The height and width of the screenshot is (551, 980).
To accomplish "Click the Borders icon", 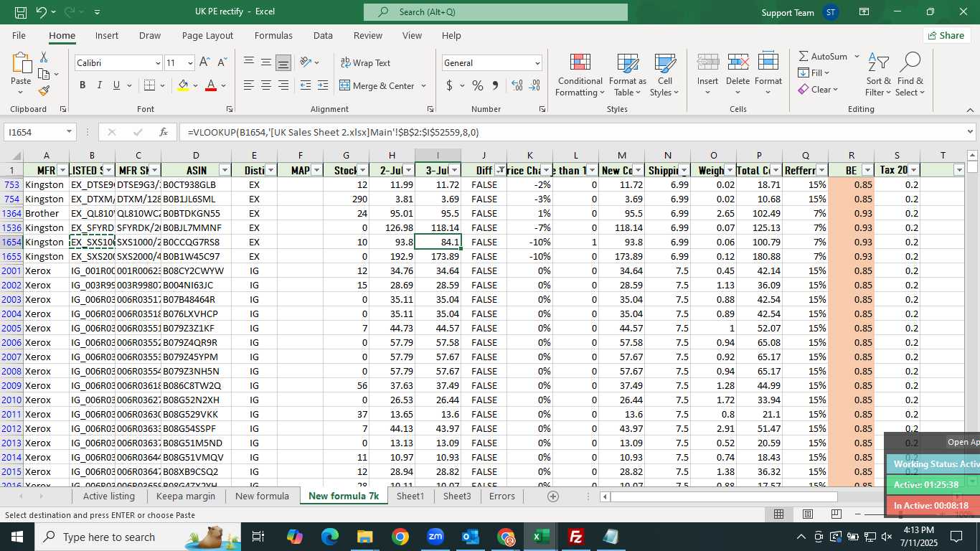I will pyautogui.click(x=149, y=85).
